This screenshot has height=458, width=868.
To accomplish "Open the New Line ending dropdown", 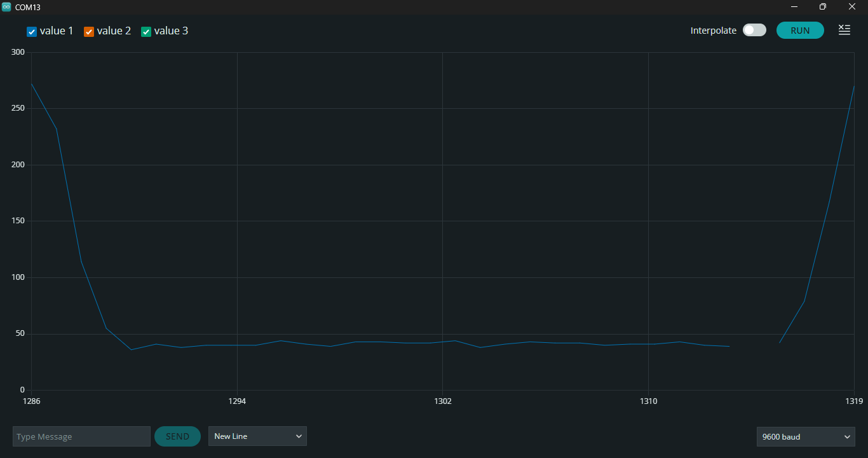I will [257, 436].
